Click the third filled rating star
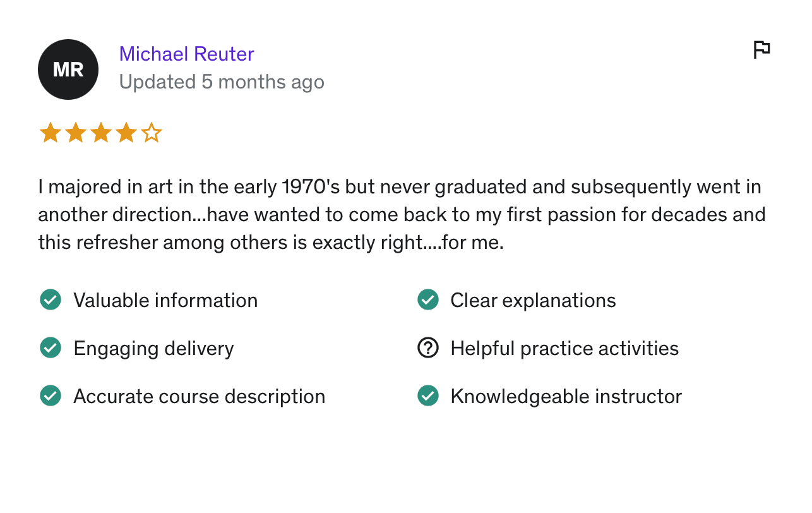Screen dimensions: 812x513 click(100, 133)
